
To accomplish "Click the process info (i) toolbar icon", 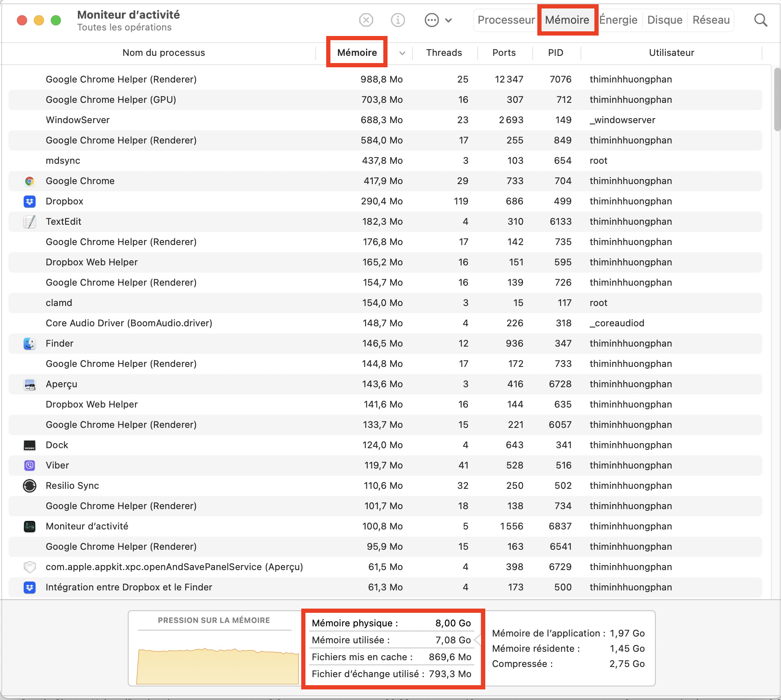I will point(398,20).
